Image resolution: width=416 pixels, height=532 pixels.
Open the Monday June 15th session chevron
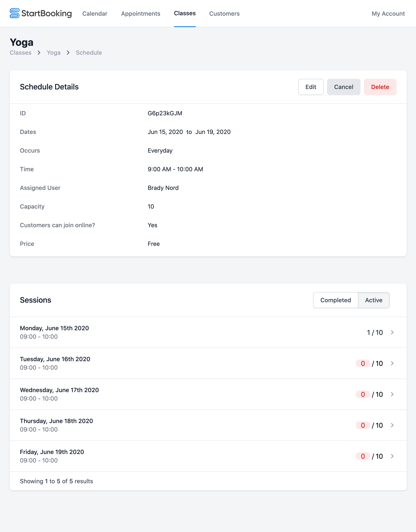pos(392,332)
